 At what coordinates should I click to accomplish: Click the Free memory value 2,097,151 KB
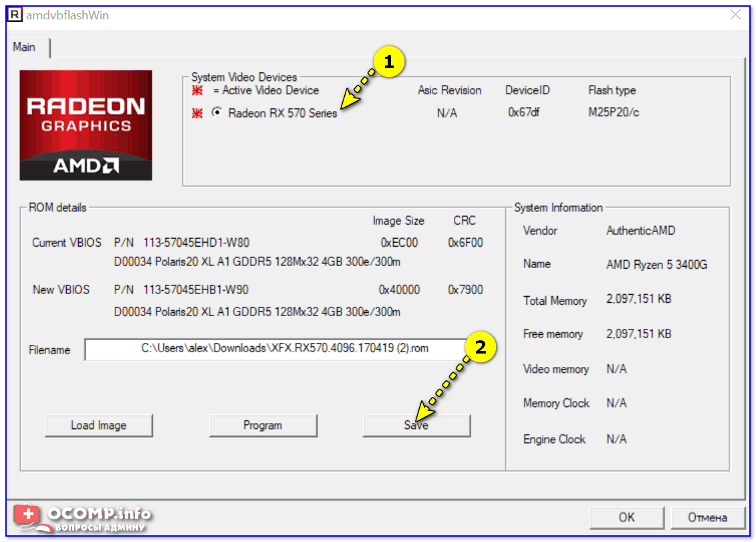point(639,333)
